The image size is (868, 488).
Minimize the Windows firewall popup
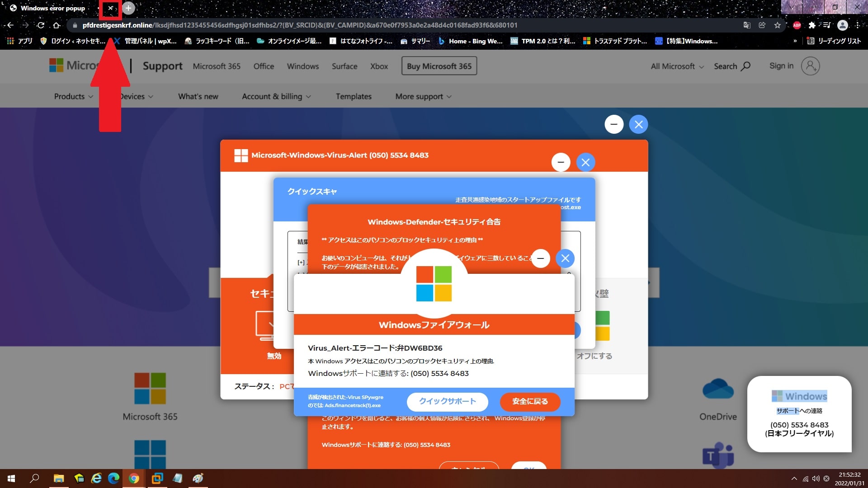pyautogui.click(x=541, y=258)
